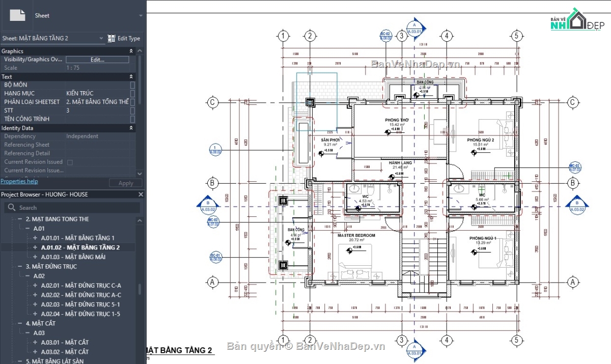Click the 'KIẾN TRÚC' value of HẠNG MỤC
611x364 pixels.
pyautogui.click(x=80, y=94)
